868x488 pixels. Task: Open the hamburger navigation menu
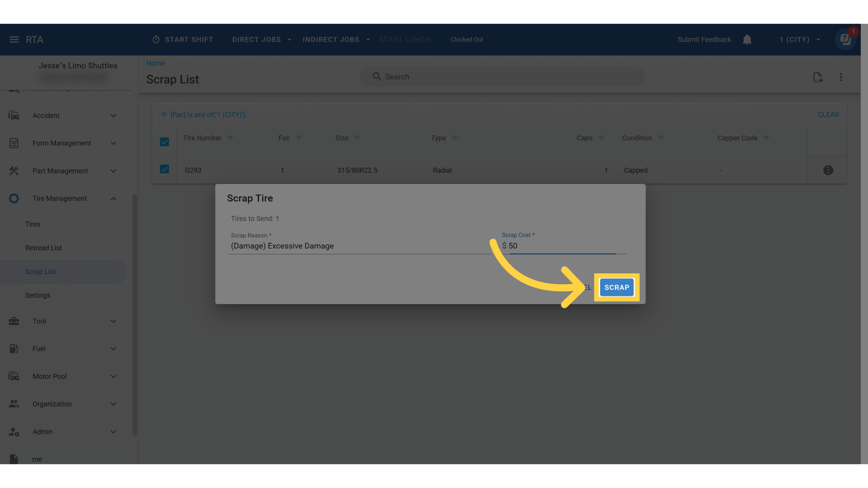click(14, 40)
